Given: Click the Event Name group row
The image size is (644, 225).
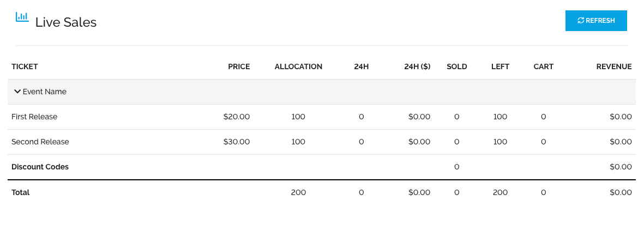Looking at the screenshot, I should [x=44, y=92].
